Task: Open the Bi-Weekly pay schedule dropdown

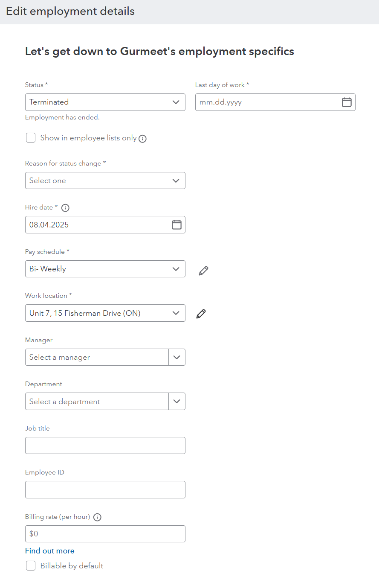Action: pyautogui.click(x=105, y=269)
